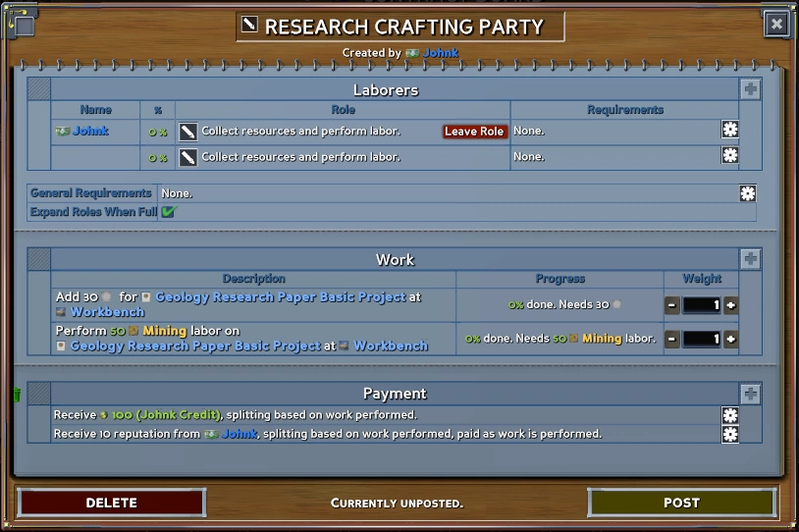Add a new payment with plus icon

750,394
